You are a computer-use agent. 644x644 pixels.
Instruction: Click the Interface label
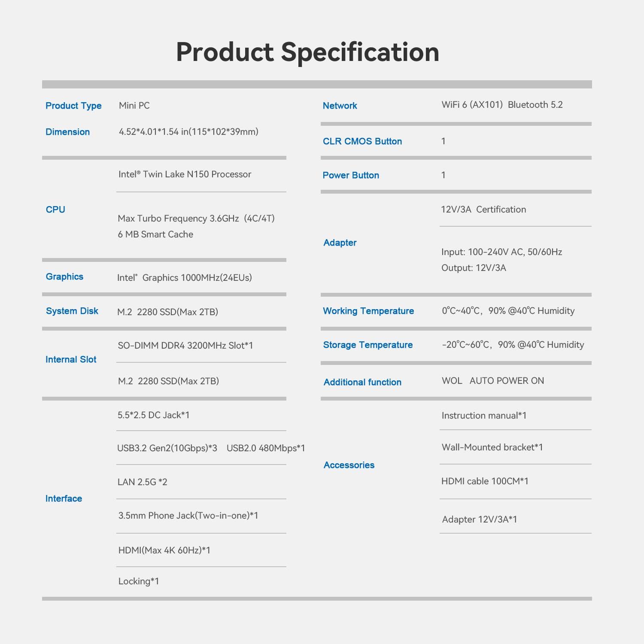pyautogui.click(x=64, y=498)
